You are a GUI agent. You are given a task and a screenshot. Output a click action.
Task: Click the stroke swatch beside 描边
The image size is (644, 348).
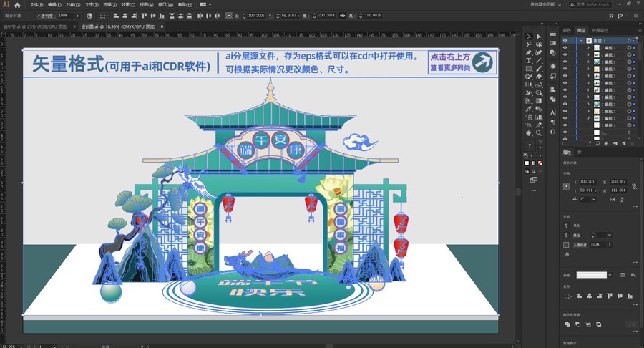click(x=567, y=236)
